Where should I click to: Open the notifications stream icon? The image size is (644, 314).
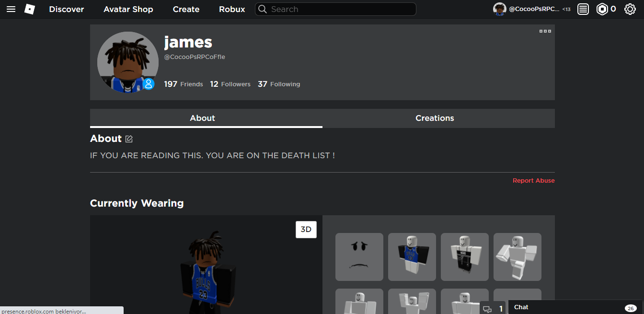pos(583,9)
